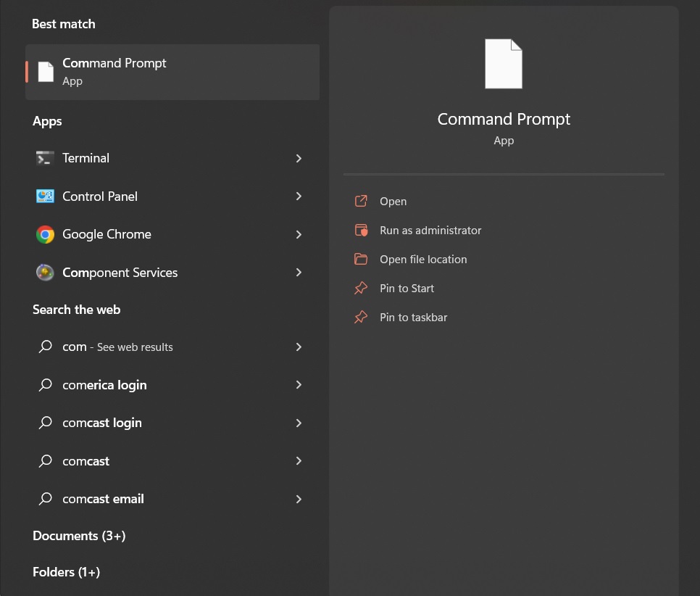
Task: Expand the Terminal result chevron
Action: (299, 158)
